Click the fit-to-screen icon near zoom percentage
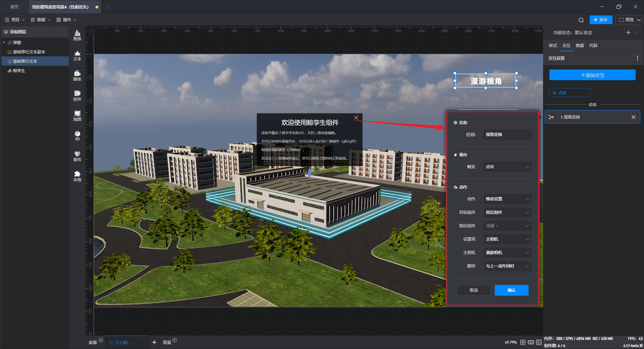 coord(523,342)
